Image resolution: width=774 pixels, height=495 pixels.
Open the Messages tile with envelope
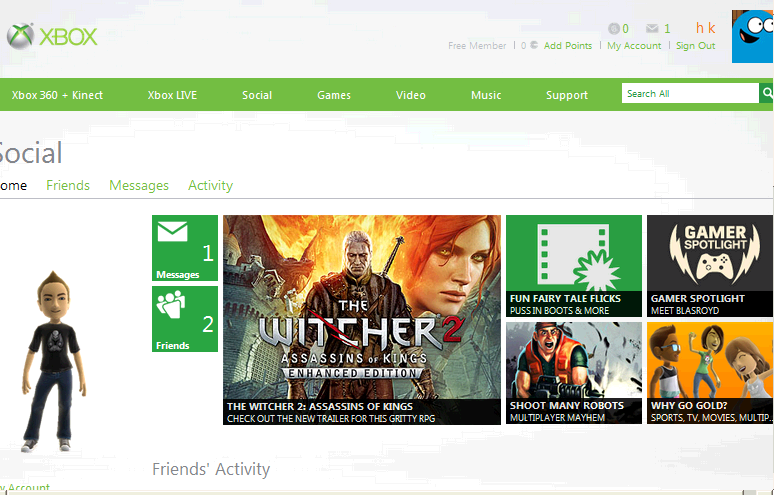[x=185, y=248]
